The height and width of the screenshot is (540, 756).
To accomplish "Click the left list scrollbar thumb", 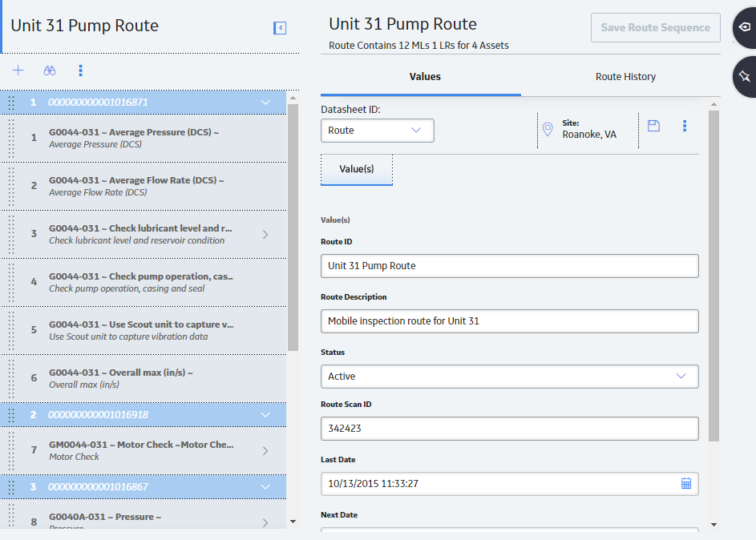I will 293,228.
